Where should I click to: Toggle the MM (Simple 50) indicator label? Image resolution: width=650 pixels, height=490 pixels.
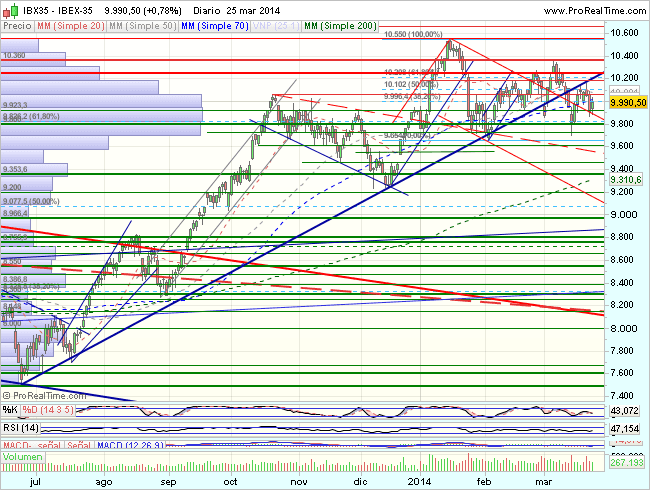point(143,26)
